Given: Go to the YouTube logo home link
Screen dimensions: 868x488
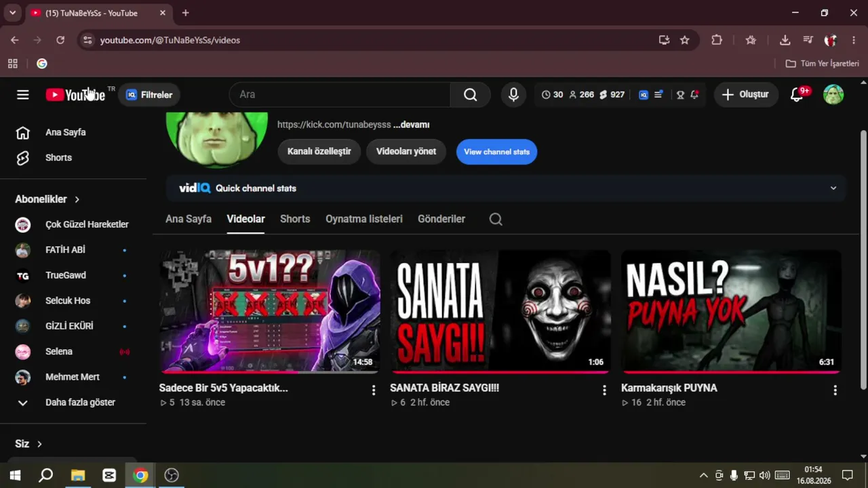Looking at the screenshot, I should [75, 95].
